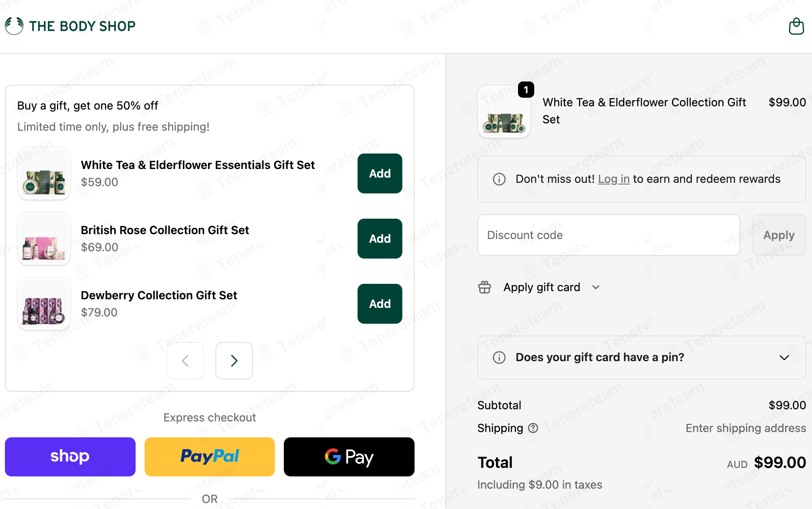Expand the gift card pin question chevron
This screenshot has height=509, width=812.
point(784,358)
